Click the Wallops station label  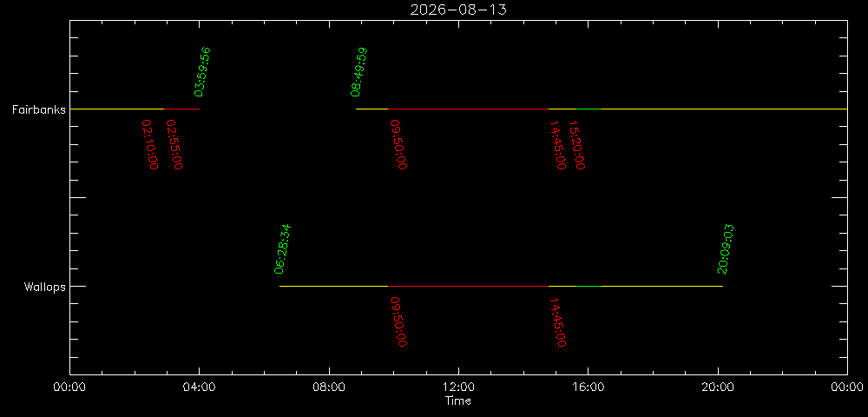45,287
